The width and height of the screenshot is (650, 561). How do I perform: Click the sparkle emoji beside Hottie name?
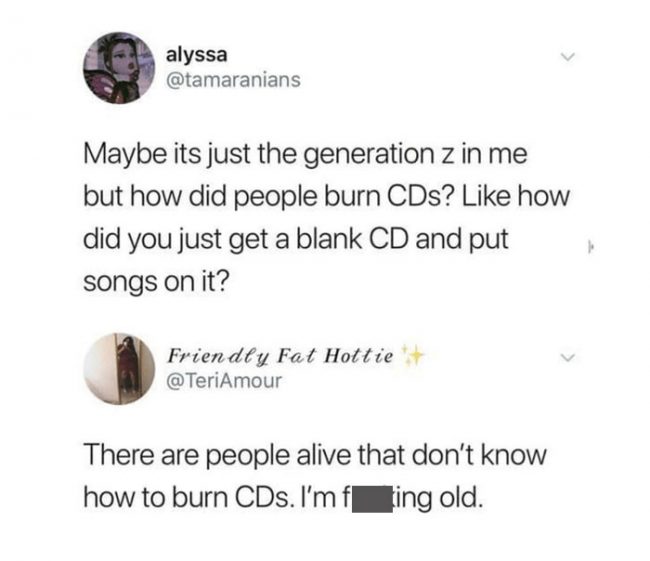tap(412, 355)
